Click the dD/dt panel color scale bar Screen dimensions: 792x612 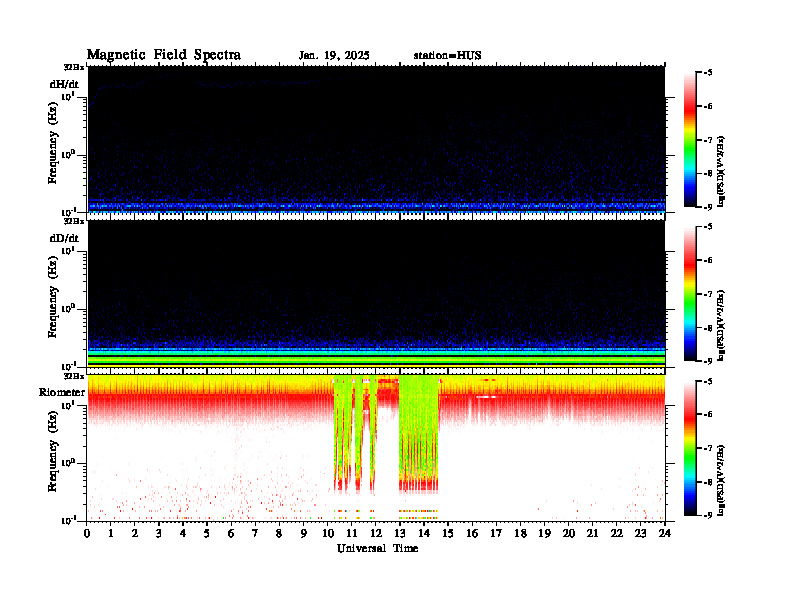click(x=690, y=294)
